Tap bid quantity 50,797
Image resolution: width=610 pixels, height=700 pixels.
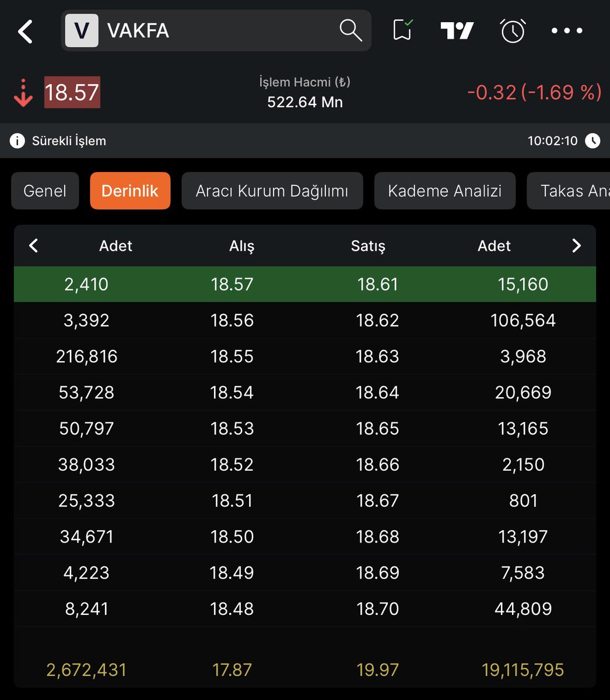[86, 429]
